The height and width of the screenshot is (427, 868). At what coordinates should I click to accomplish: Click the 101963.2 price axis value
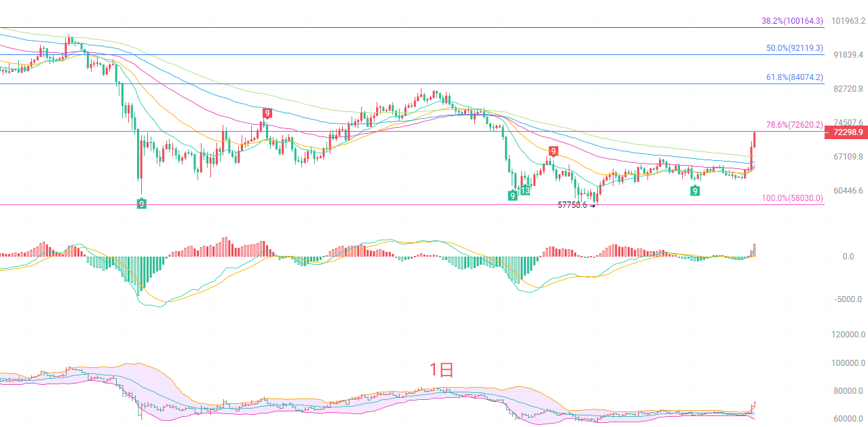point(847,20)
